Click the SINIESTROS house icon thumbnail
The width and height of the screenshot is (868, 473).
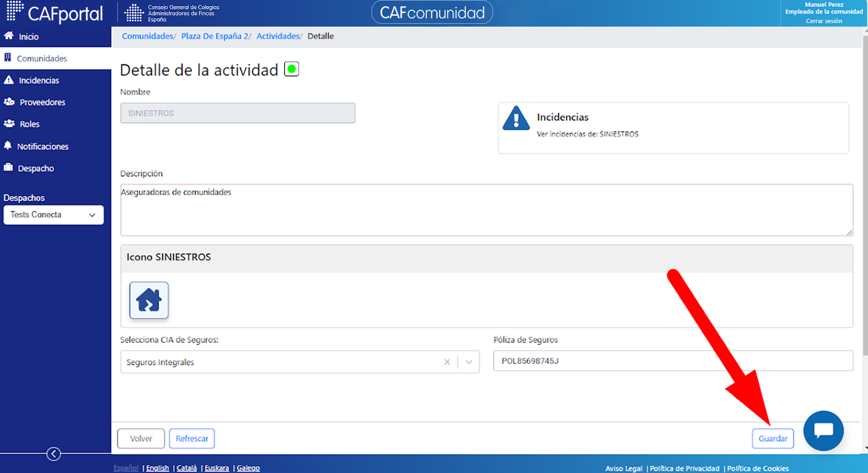pyautogui.click(x=149, y=300)
